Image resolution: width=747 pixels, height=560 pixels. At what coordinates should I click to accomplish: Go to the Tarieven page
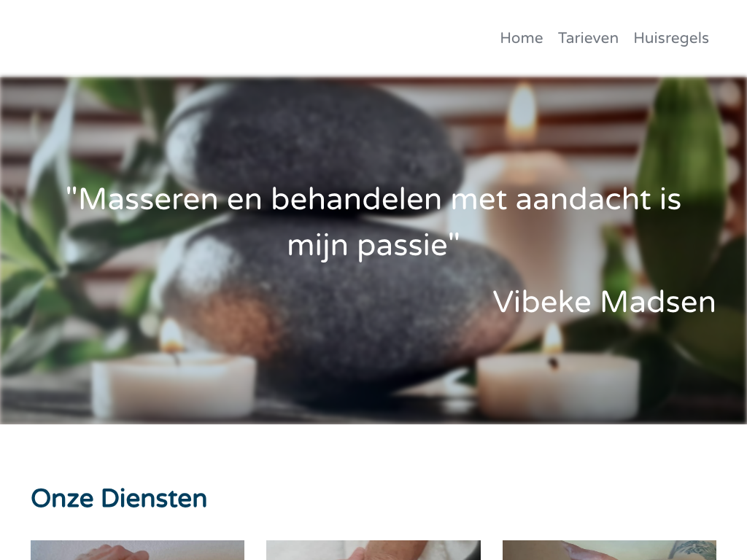coord(588,38)
